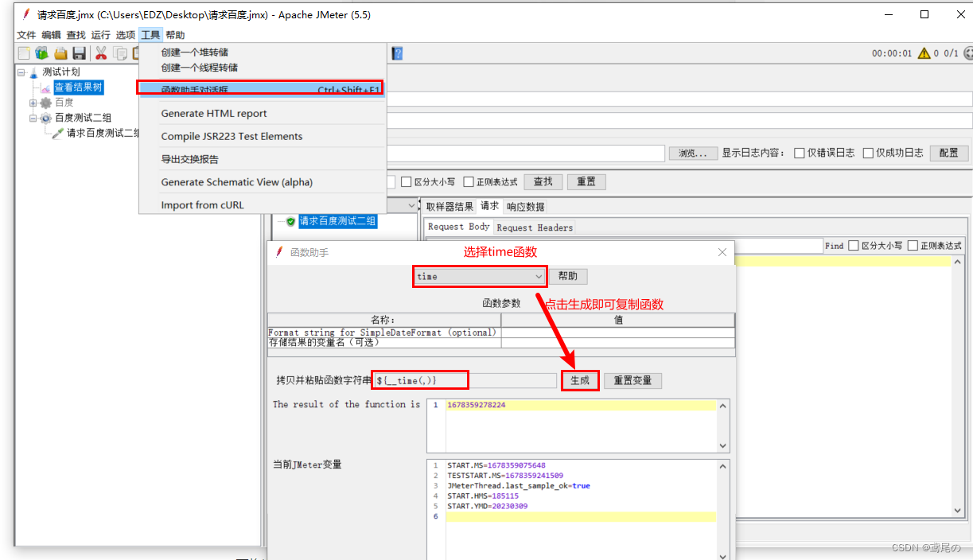Click the yellow warning triangle log icon
This screenshot has width=973, height=560.
[924, 53]
